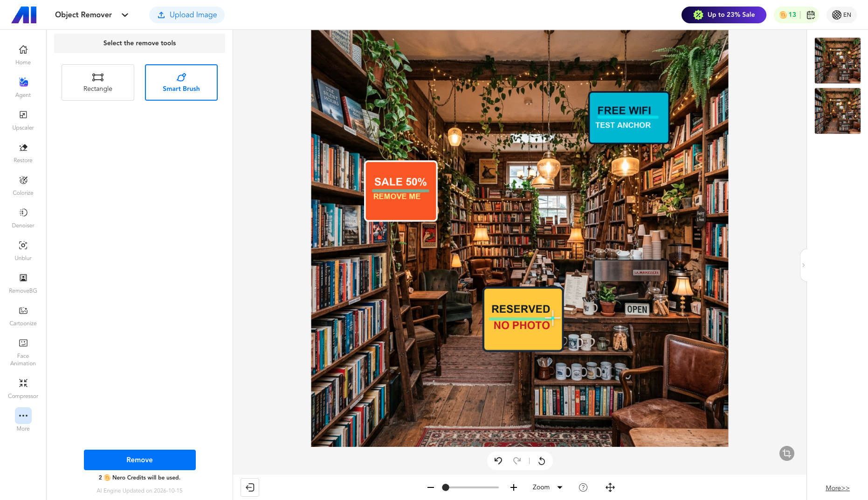The width and height of the screenshot is (868, 500).
Task: Select the Rectangle remove tool
Action: 98,82
